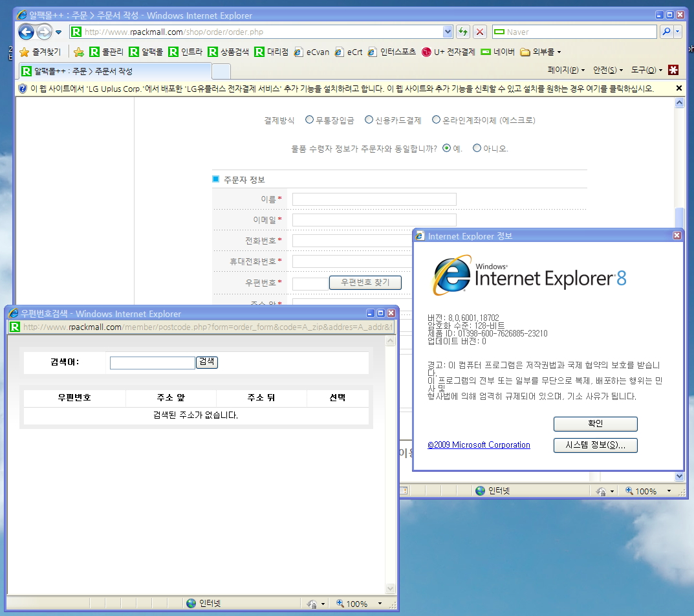Open the 도구(O) tools menu
The width and height of the screenshot is (694, 616).
[x=647, y=70]
